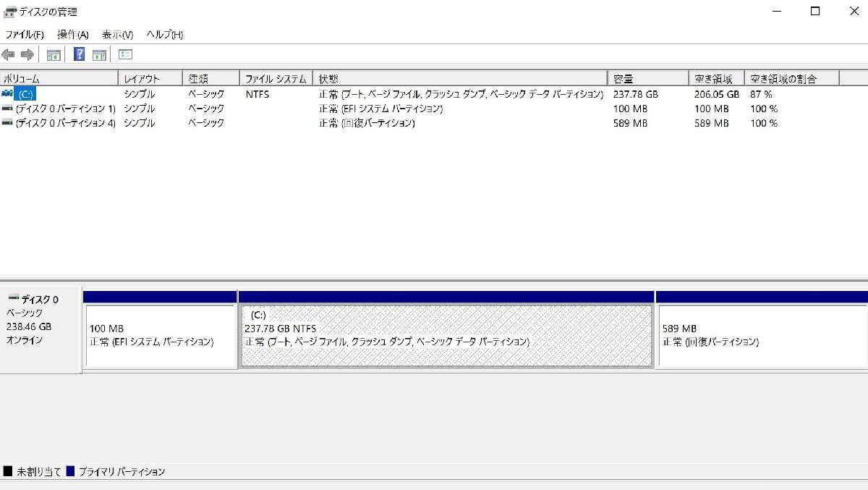Click the black 未割り当て legend swatch
The image size is (868, 490).
tap(8, 471)
